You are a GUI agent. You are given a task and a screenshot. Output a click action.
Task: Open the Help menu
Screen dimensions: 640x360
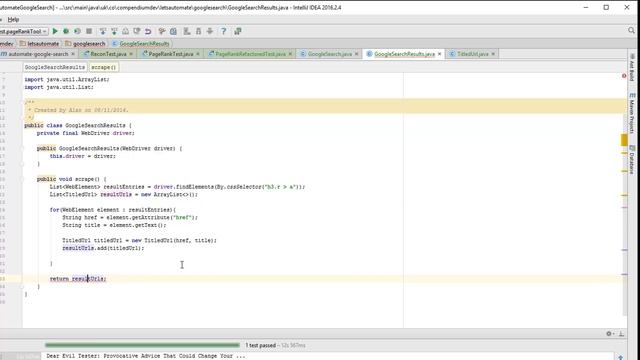point(13,19)
